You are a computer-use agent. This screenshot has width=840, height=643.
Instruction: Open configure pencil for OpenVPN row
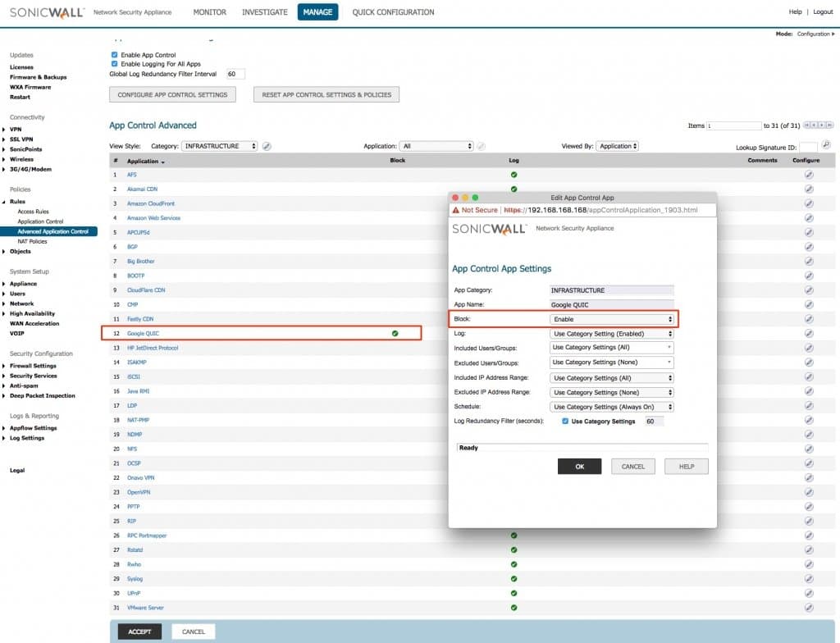pos(809,492)
